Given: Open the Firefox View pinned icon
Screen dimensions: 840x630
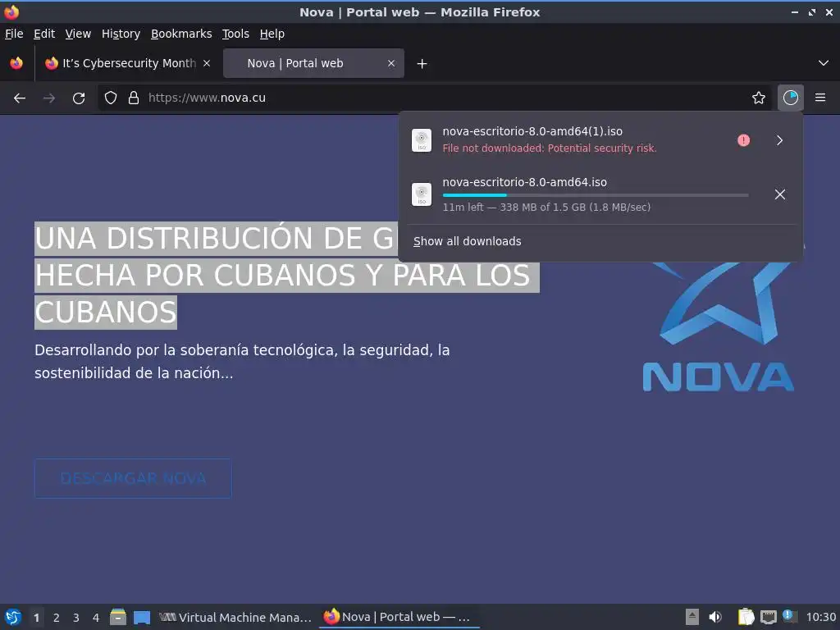Looking at the screenshot, I should (16, 63).
